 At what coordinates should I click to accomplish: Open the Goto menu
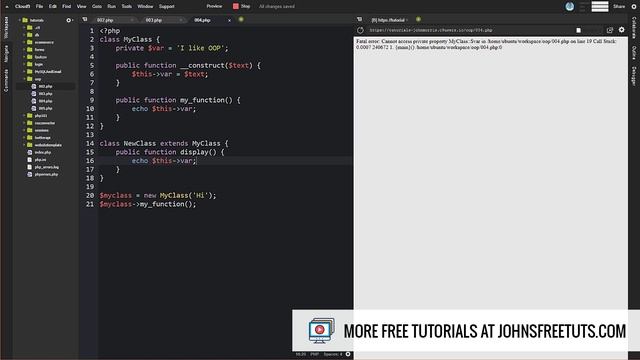pyautogui.click(x=97, y=7)
